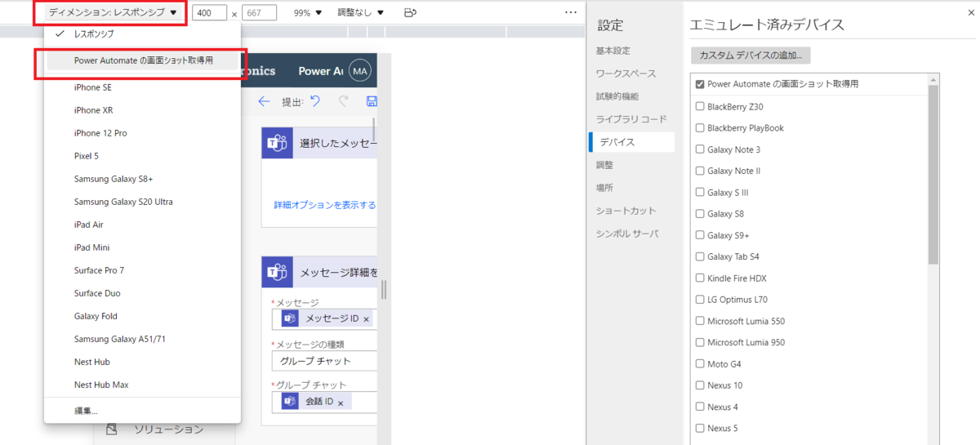Image resolution: width=980 pixels, height=445 pixels.
Task: Click the emulated devices list scrollbar
Action: (933, 173)
